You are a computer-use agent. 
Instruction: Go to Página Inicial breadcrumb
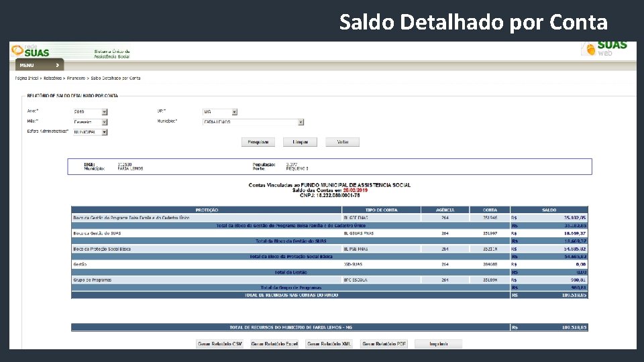click(x=27, y=78)
